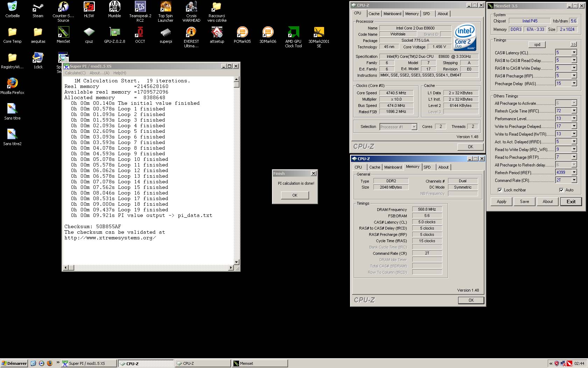Open RegistryWi... folder on desktop
Image resolution: width=588 pixels, height=368 pixels.
tap(12, 61)
